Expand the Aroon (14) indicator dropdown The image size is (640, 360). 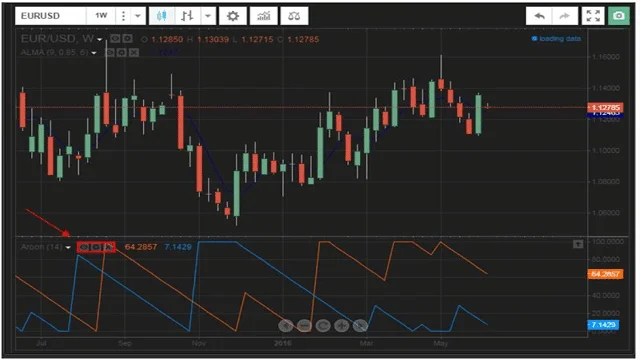pos(68,247)
